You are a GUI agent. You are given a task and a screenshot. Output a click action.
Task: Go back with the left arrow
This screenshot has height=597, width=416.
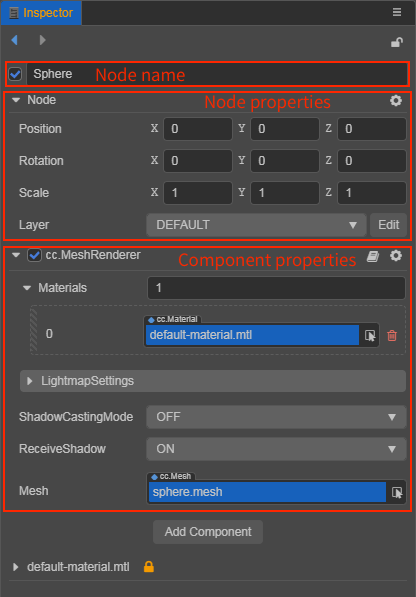[x=14, y=40]
